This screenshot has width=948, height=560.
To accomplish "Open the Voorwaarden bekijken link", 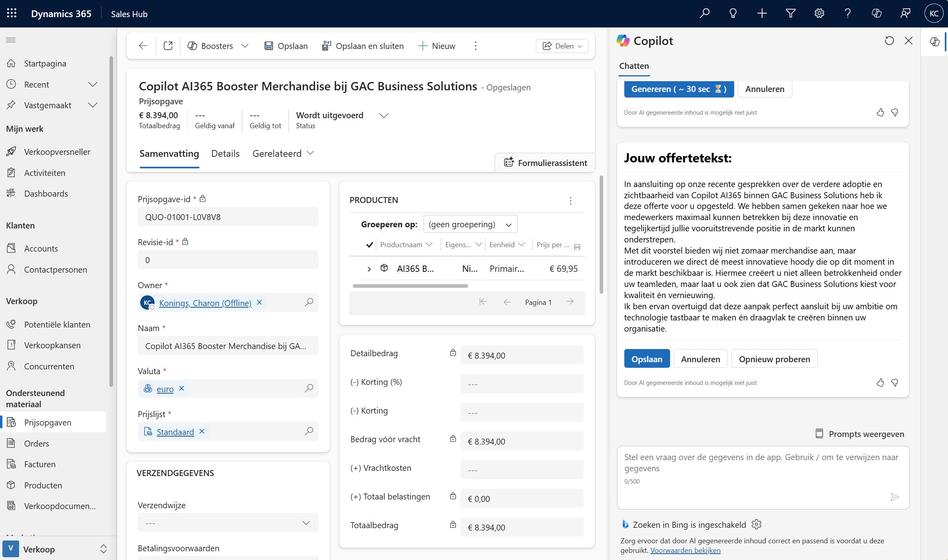I will click(685, 550).
